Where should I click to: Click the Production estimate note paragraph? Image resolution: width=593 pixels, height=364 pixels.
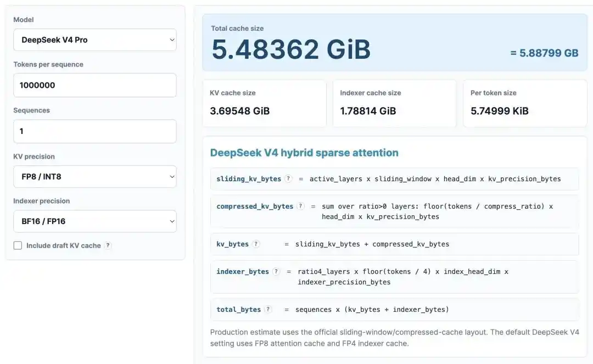(x=394, y=338)
